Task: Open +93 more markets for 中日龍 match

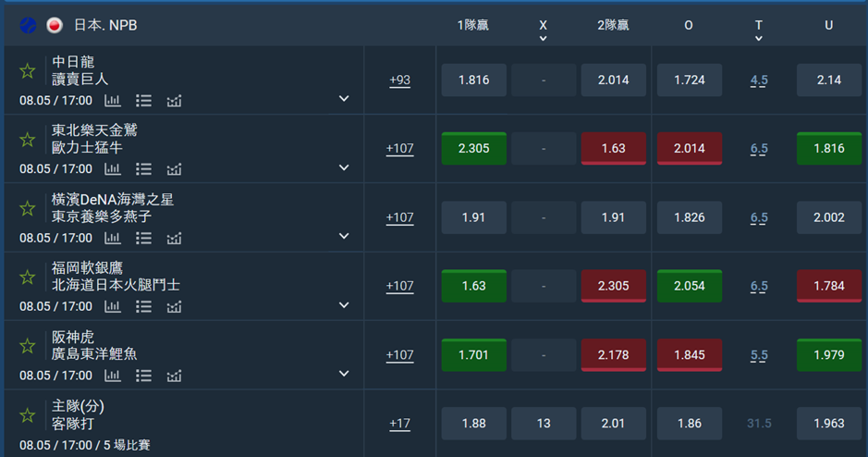Action: [399, 80]
